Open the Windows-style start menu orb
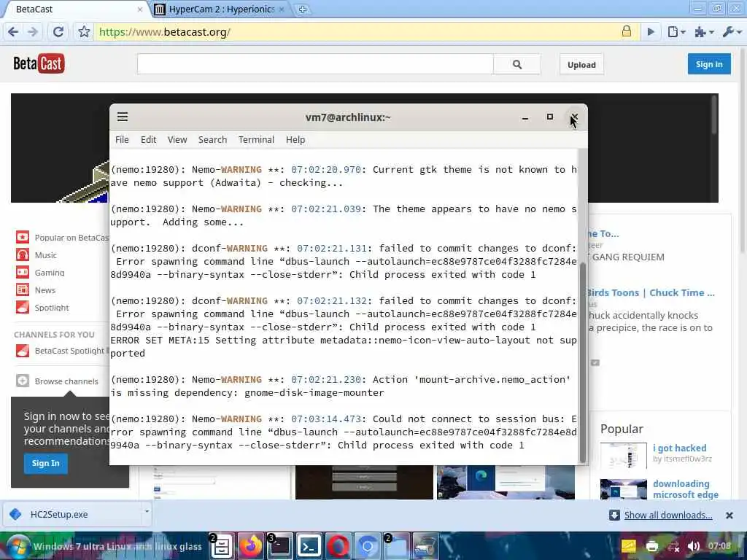The height and width of the screenshot is (560, 747). click(18, 546)
